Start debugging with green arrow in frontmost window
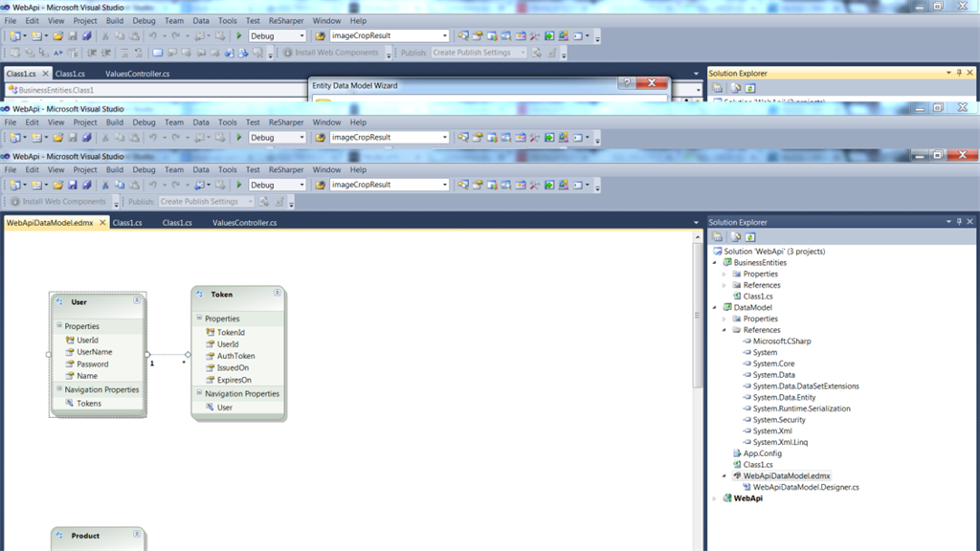This screenshot has height=551, width=980. point(238,185)
